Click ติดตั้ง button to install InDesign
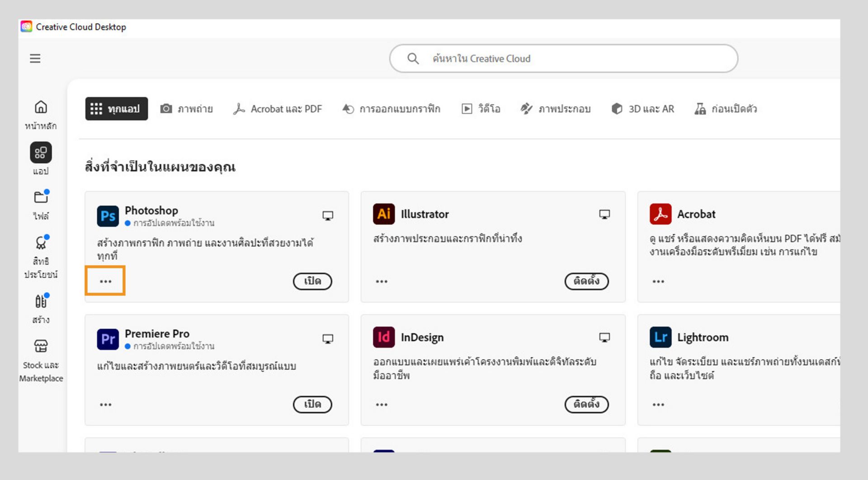The width and height of the screenshot is (868, 480). pos(586,404)
